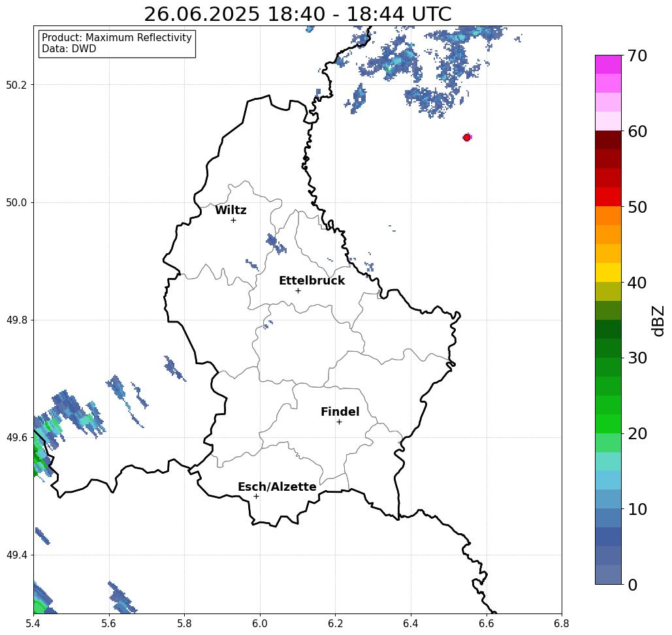
Task: Click the Esch/Alzette station label
Action: (x=277, y=487)
